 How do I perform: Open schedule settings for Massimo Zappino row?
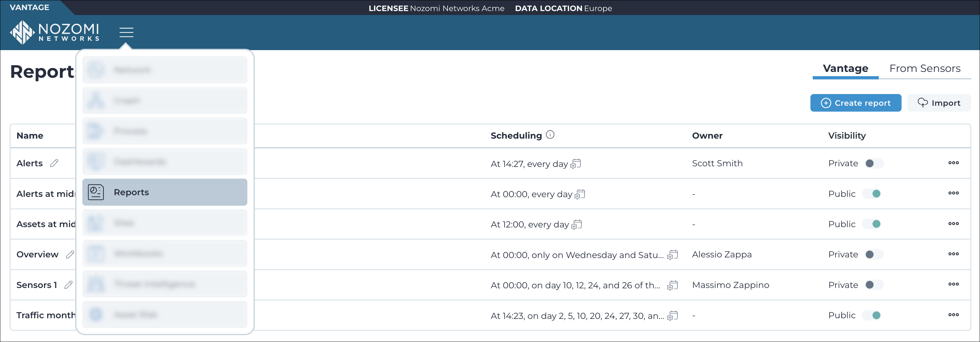tap(673, 285)
